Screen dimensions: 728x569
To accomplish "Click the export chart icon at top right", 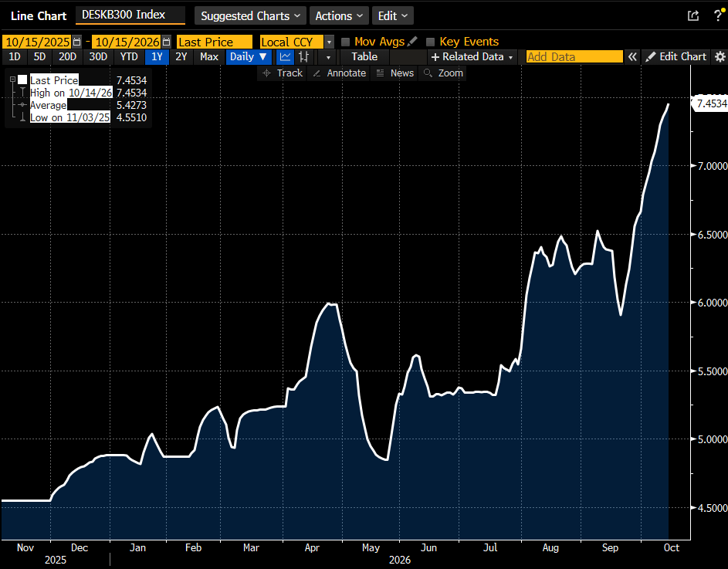I will coord(693,15).
